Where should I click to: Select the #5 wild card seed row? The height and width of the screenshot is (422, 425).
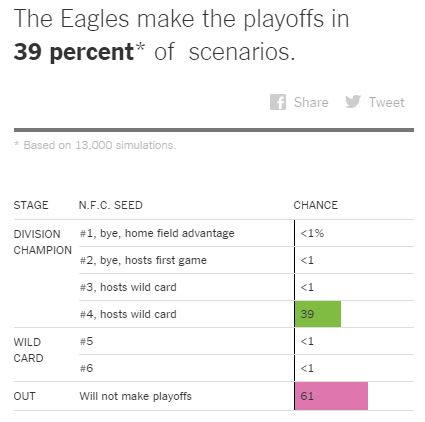tap(247, 341)
